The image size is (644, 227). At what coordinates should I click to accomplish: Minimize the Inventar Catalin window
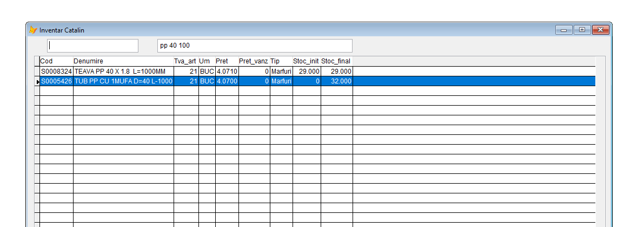pyautogui.click(x=564, y=30)
